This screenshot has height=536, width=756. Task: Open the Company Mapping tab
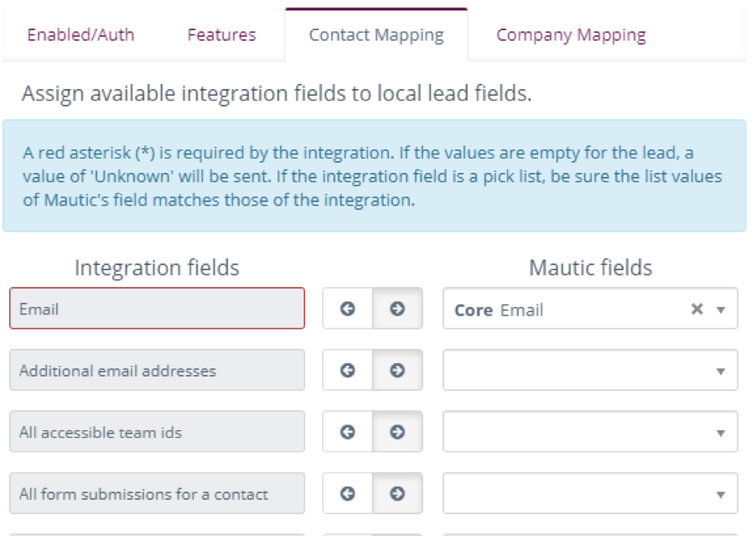click(571, 34)
